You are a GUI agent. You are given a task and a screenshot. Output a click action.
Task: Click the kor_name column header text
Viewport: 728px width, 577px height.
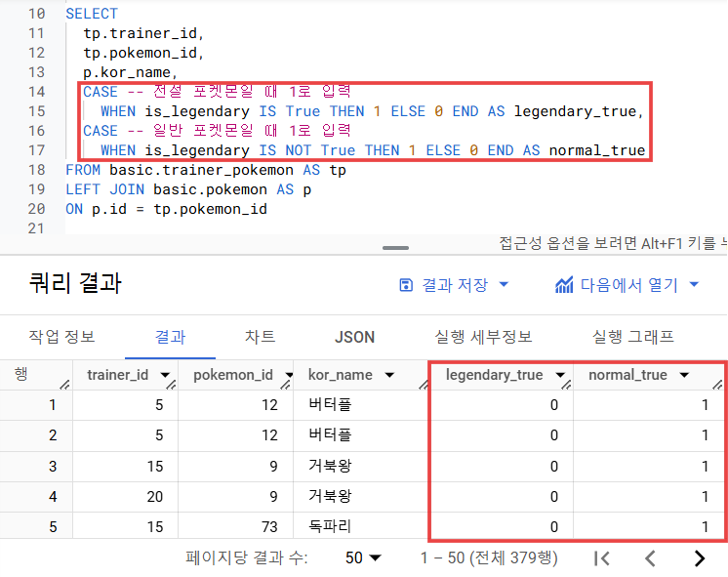point(341,375)
